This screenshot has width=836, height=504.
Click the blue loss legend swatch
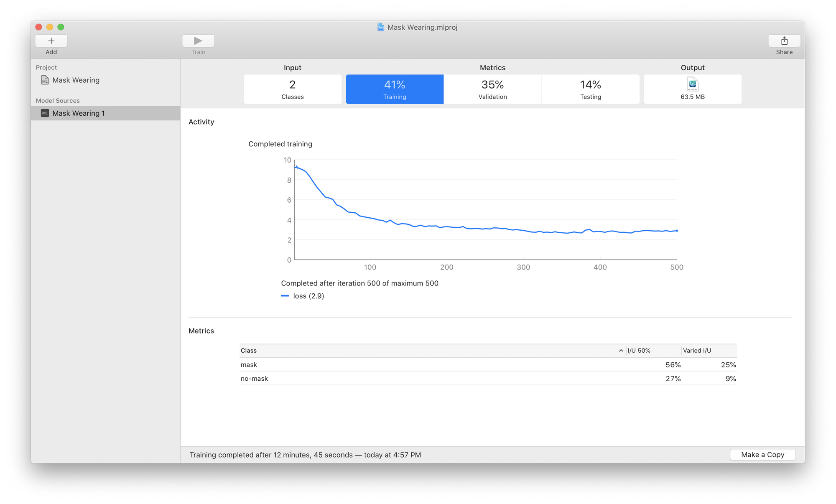pyautogui.click(x=285, y=296)
